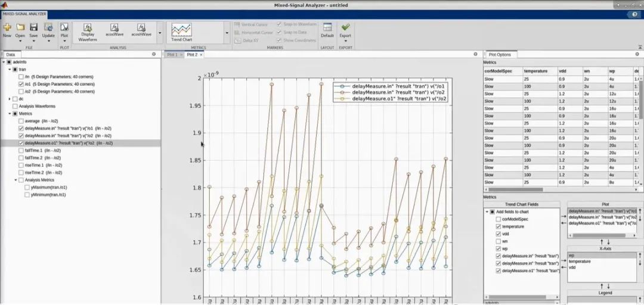644x305 pixels.
Task: Open the Mixed-Signal Analyzer ribbon tab
Action: [24, 14]
